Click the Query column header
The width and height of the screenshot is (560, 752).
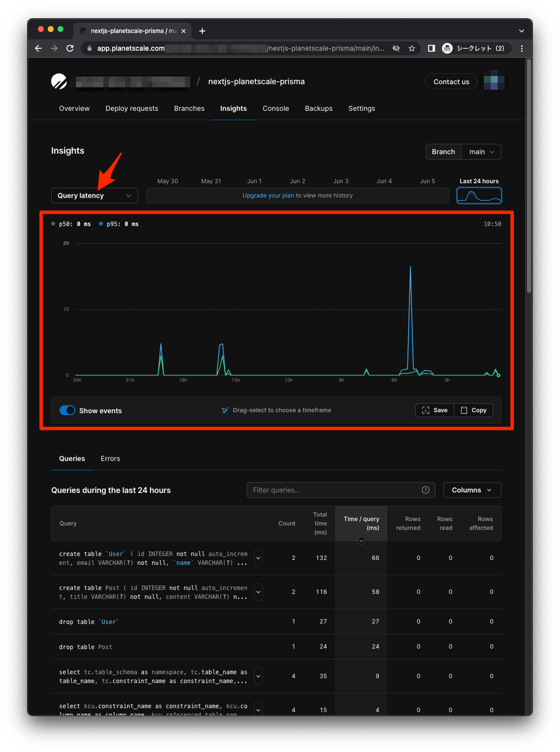point(68,523)
